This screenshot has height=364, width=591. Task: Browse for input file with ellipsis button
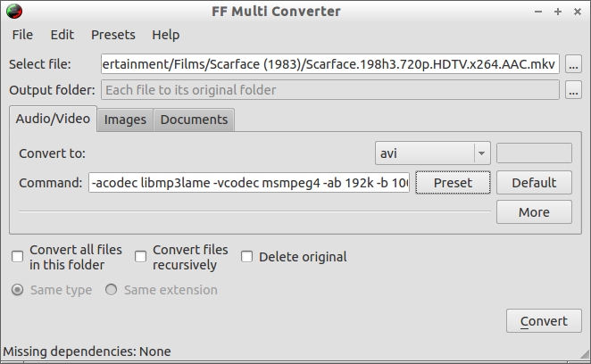(573, 64)
